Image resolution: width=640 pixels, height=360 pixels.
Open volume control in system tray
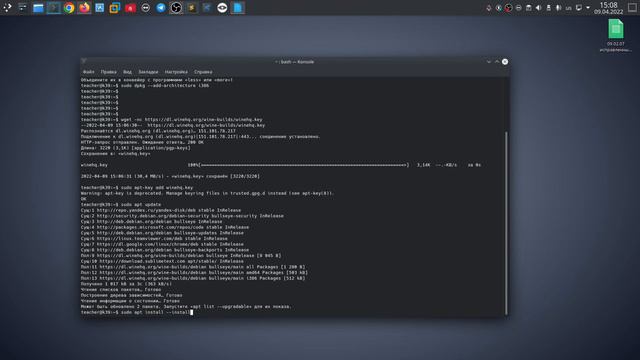click(x=538, y=8)
